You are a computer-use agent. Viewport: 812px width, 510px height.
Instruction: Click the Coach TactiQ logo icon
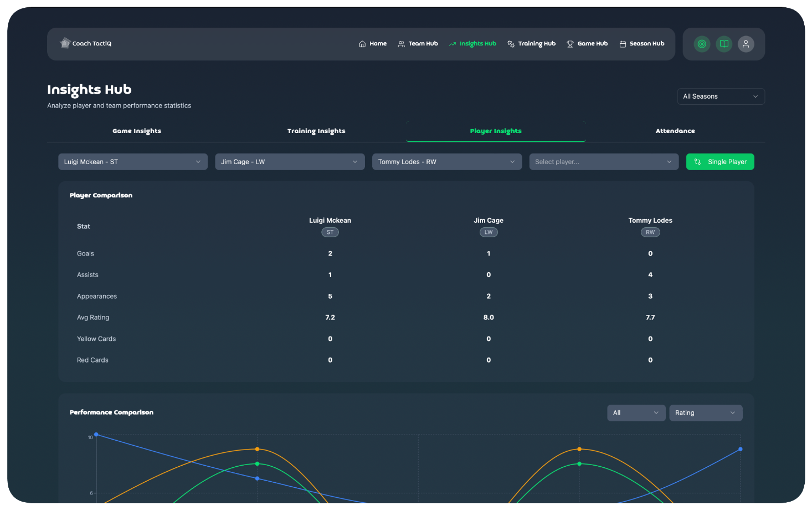[65, 43]
